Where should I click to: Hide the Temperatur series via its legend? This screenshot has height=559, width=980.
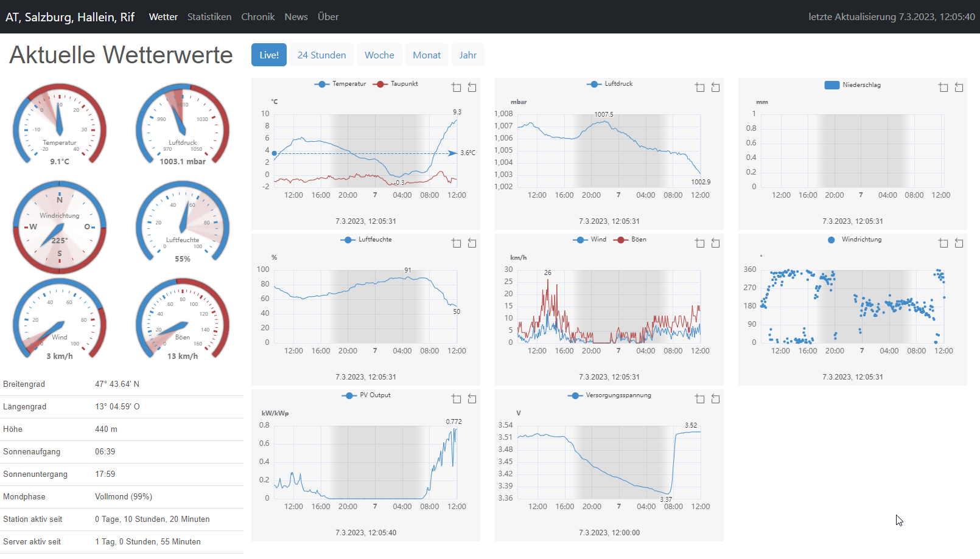(340, 84)
